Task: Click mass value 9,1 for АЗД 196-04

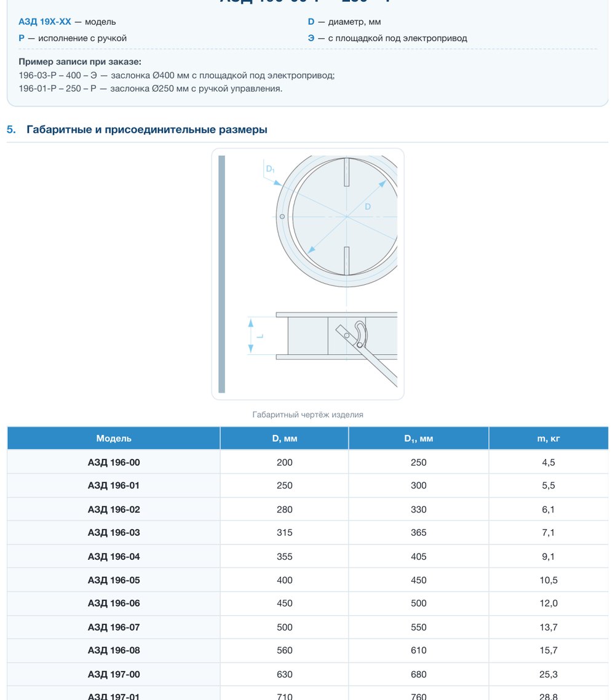Action: (549, 557)
